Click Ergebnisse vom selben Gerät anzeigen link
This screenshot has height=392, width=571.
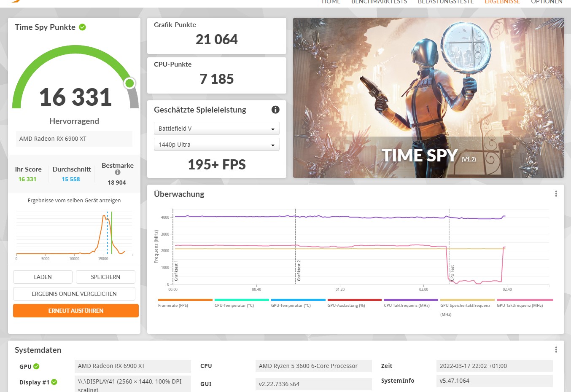[x=74, y=201]
